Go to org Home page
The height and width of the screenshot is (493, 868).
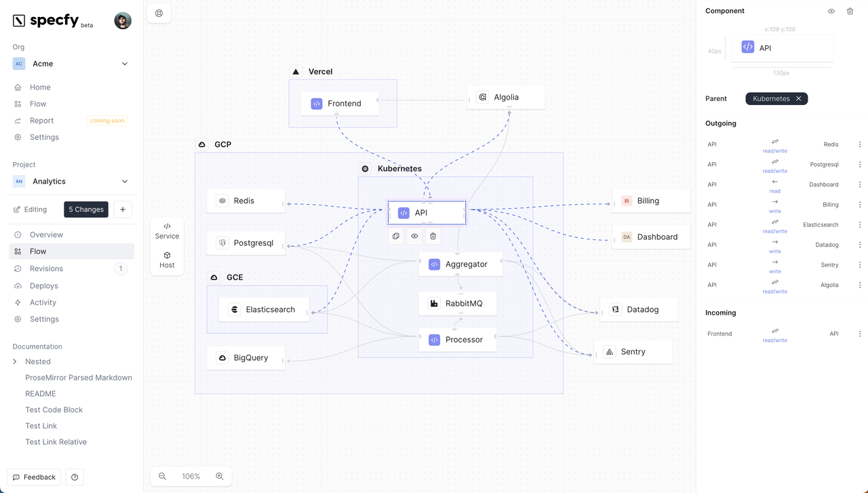71,87
